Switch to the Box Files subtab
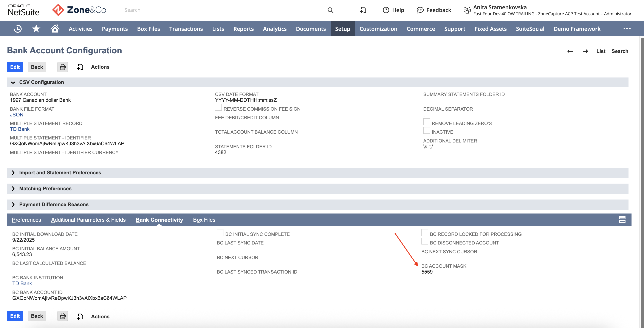Viewport: 644px width, 328px height. [204, 220]
